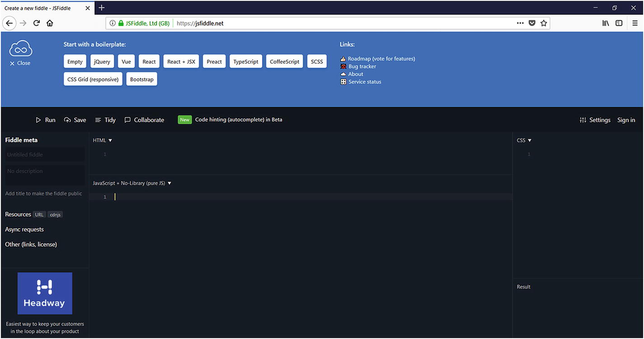Expand the Resources section
This screenshot has width=644, height=339.
(x=18, y=214)
